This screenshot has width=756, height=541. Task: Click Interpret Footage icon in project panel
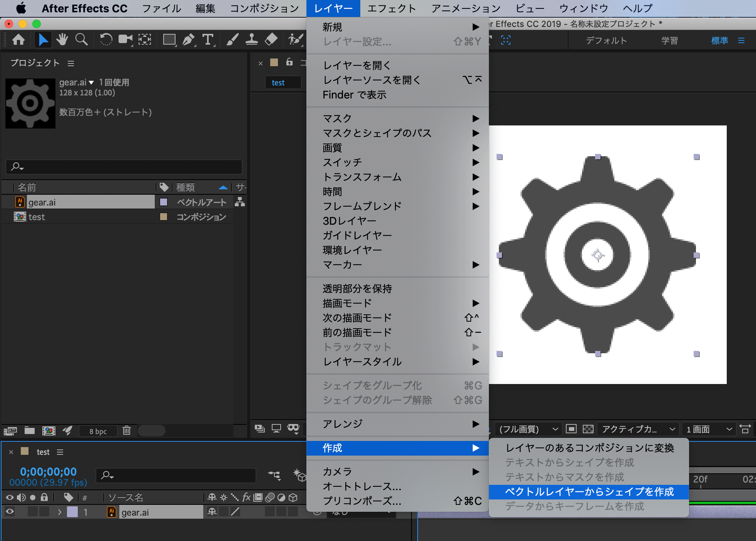[x=10, y=431]
